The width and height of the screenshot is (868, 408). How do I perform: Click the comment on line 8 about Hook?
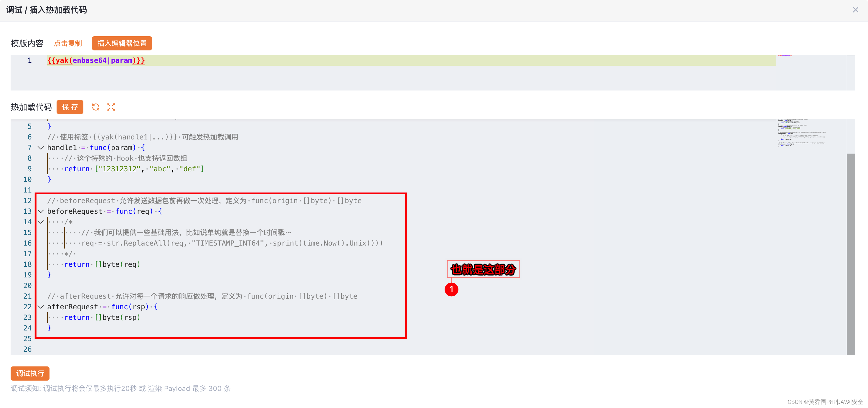pyautogui.click(x=125, y=158)
